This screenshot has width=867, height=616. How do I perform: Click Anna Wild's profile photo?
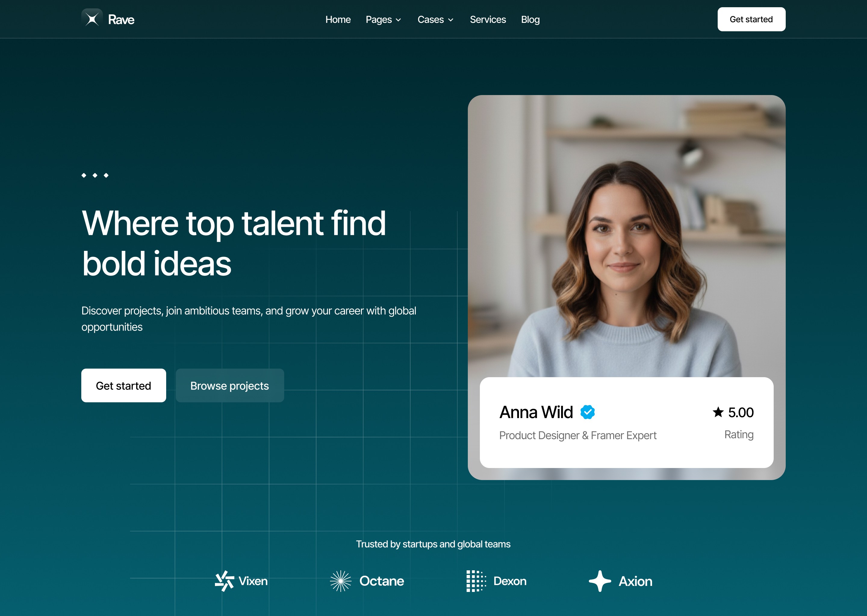pyautogui.click(x=626, y=236)
